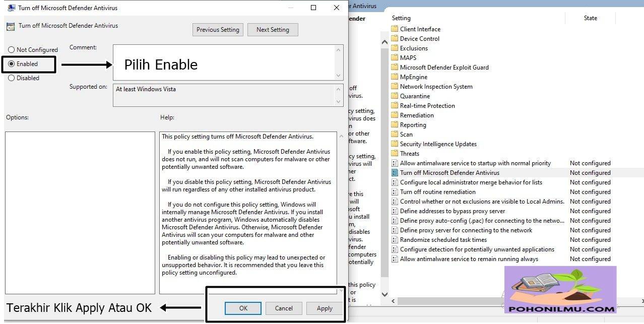The height and width of the screenshot is (324, 644).
Task: Click the Apply button
Action: (325, 308)
